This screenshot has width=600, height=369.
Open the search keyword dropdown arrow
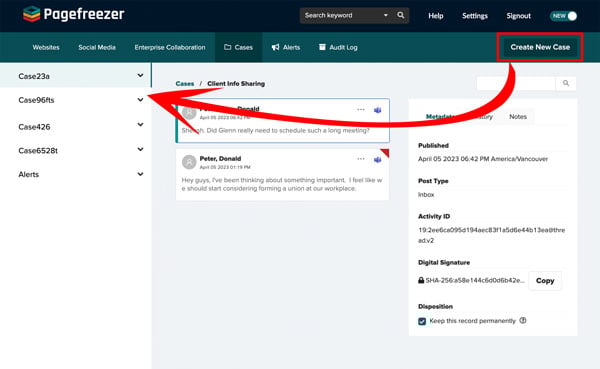(x=386, y=15)
